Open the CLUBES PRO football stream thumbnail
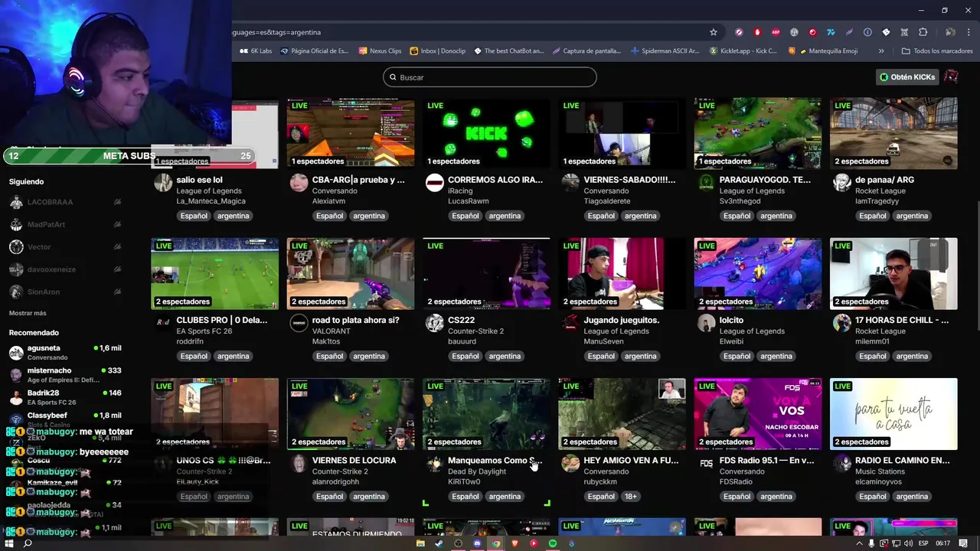The image size is (980, 551). [214, 273]
